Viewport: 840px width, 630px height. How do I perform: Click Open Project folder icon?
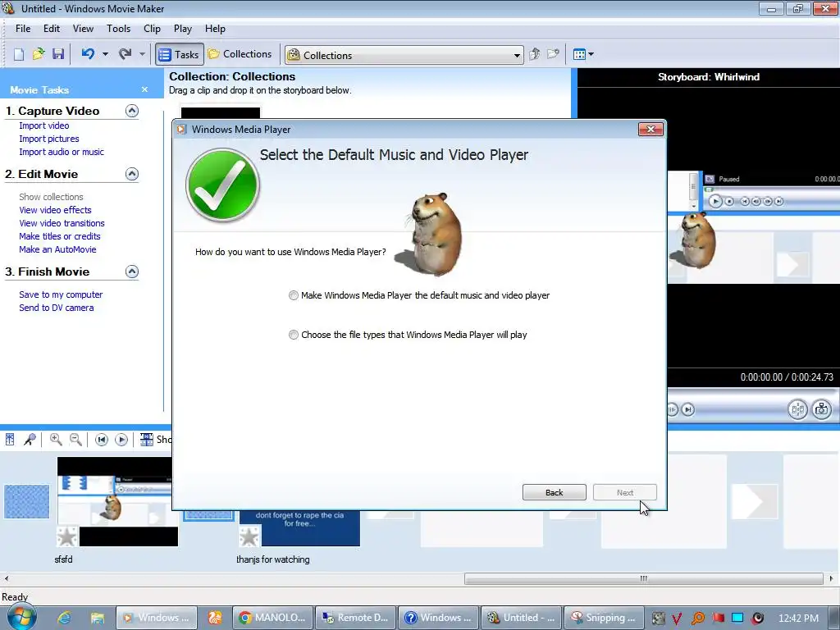tap(38, 54)
